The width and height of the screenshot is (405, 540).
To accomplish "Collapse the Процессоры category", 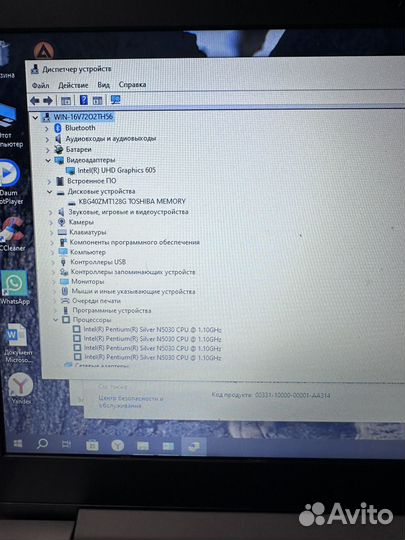I will (x=56, y=320).
